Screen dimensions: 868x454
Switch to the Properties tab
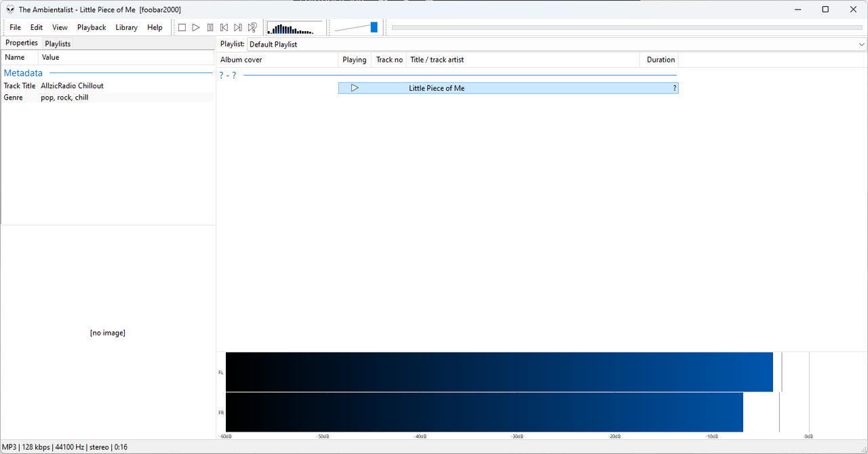coord(22,43)
